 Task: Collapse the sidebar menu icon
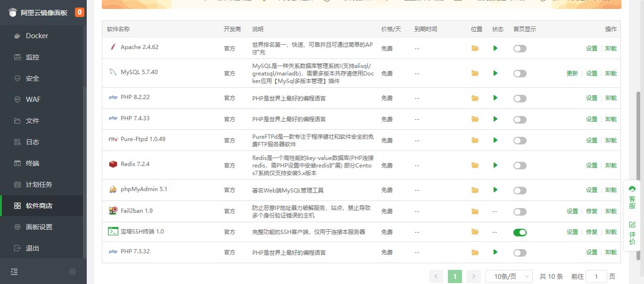[14, 272]
